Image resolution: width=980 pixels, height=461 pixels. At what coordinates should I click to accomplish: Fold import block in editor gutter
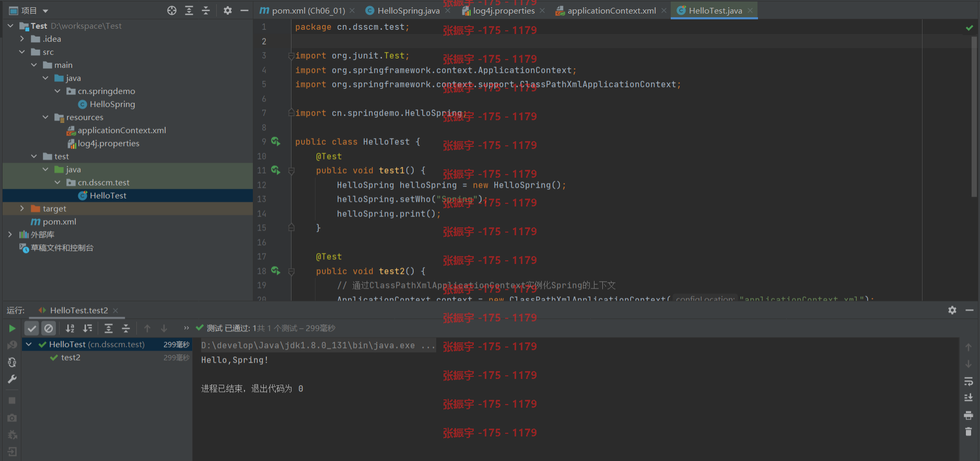pos(291,55)
